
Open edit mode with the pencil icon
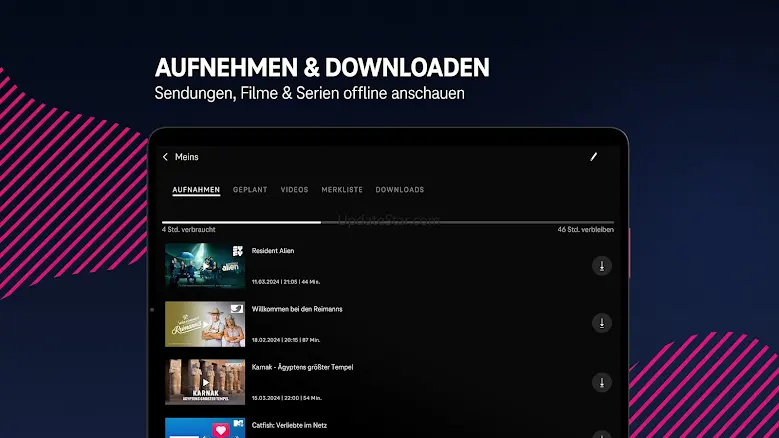594,157
